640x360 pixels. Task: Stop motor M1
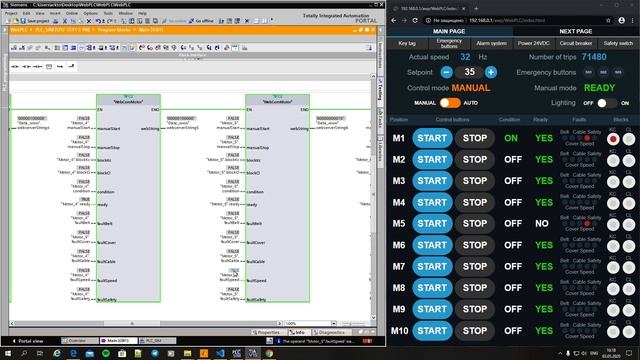(x=475, y=138)
